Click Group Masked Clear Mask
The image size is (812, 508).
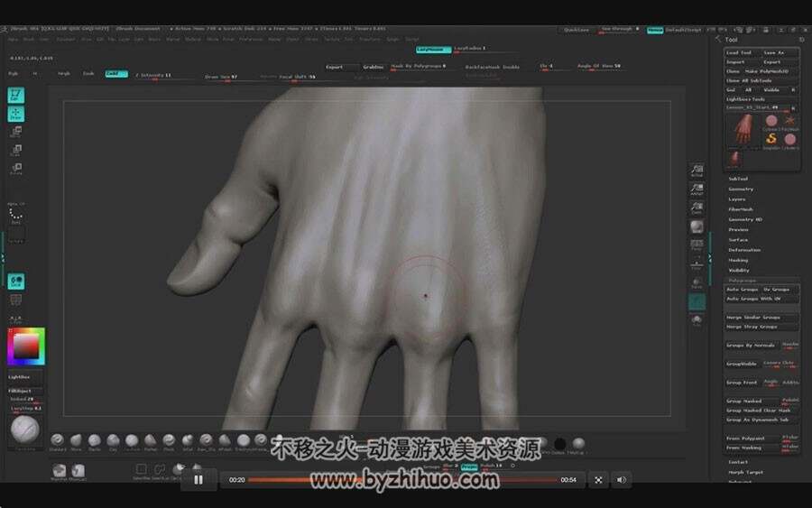coord(761,411)
